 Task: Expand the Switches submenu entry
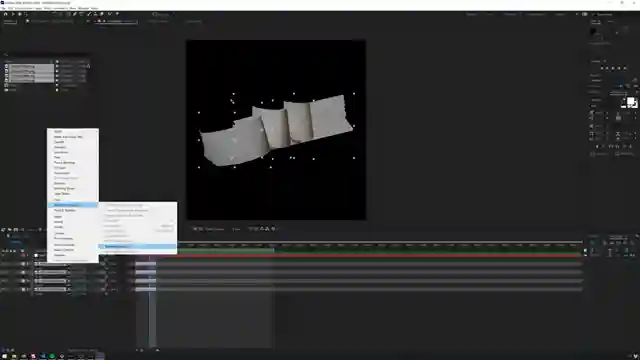point(73,147)
